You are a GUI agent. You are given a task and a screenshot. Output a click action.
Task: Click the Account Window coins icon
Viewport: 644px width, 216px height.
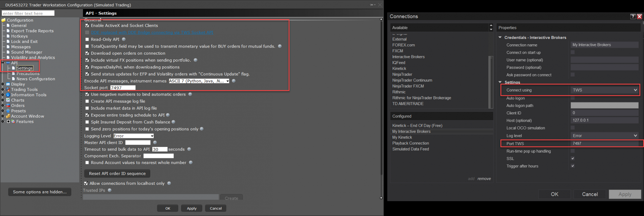pyautogui.click(x=8, y=116)
